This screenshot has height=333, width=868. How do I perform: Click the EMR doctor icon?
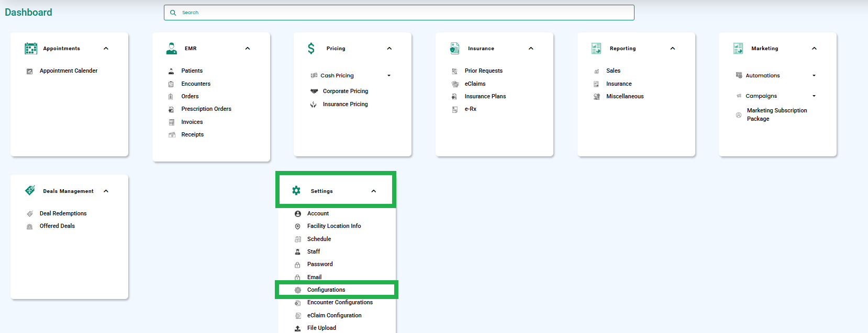[171, 49]
